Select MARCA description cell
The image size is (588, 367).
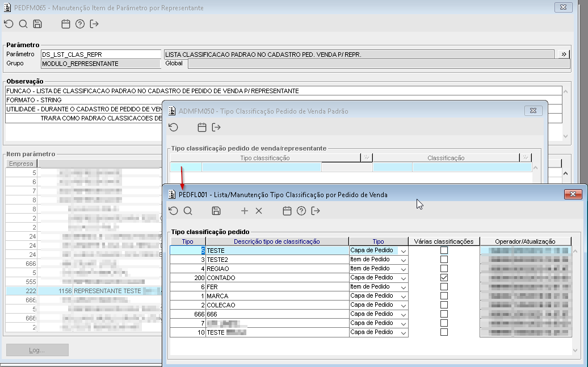coord(277,296)
